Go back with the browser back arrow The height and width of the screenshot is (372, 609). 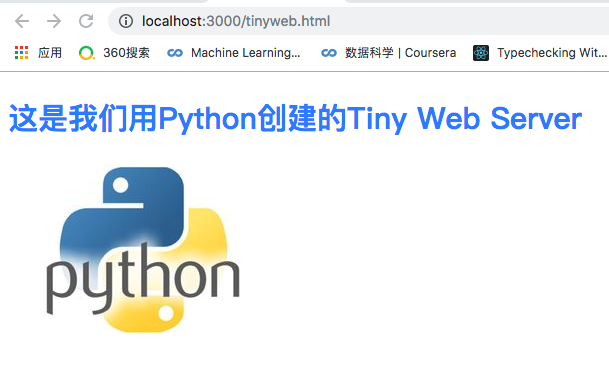(22, 21)
